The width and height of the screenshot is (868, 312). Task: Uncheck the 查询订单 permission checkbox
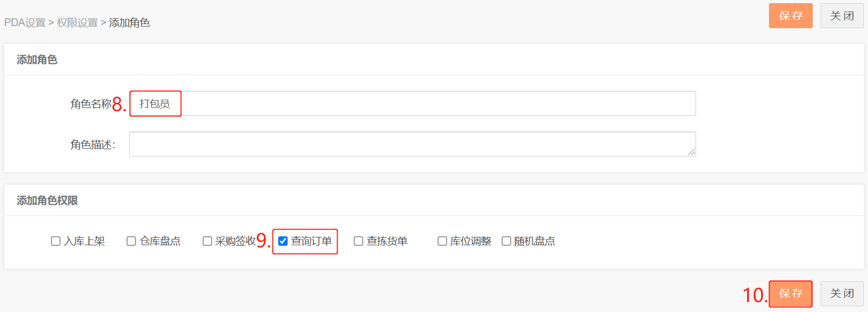click(283, 241)
